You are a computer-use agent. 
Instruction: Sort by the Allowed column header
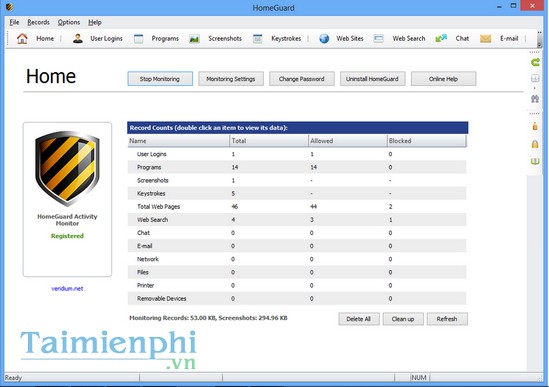[x=348, y=141]
